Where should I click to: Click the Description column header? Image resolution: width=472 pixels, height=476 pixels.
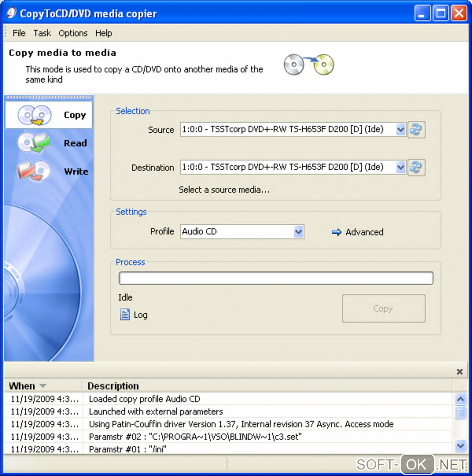click(x=267, y=386)
